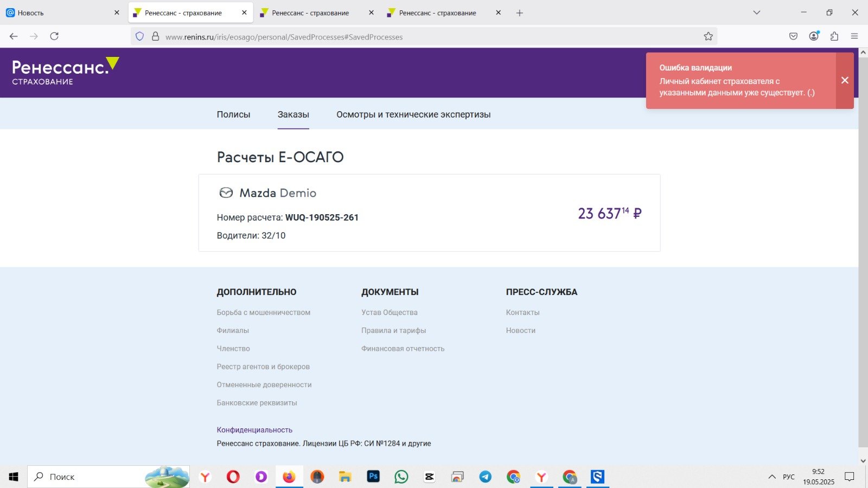
Task: Show hidden system tray icons
Action: coord(772,477)
